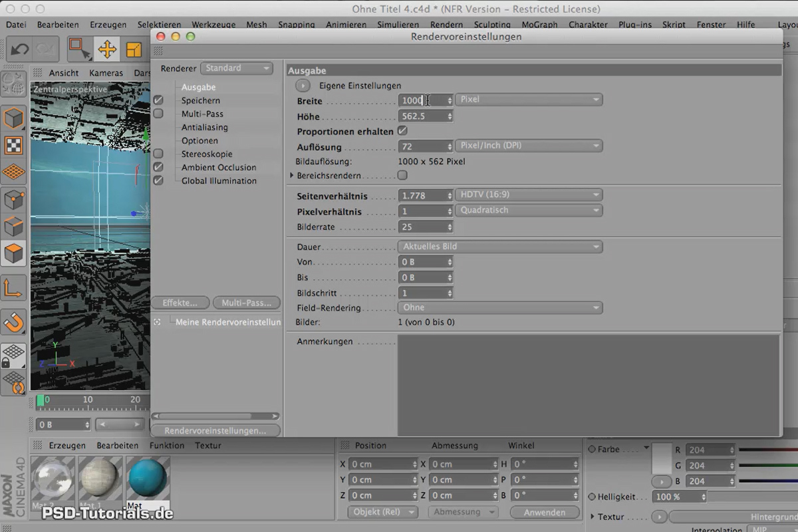798x532 pixels.
Task: Click the Planar Workplane icon
Action: click(x=14, y=382)
